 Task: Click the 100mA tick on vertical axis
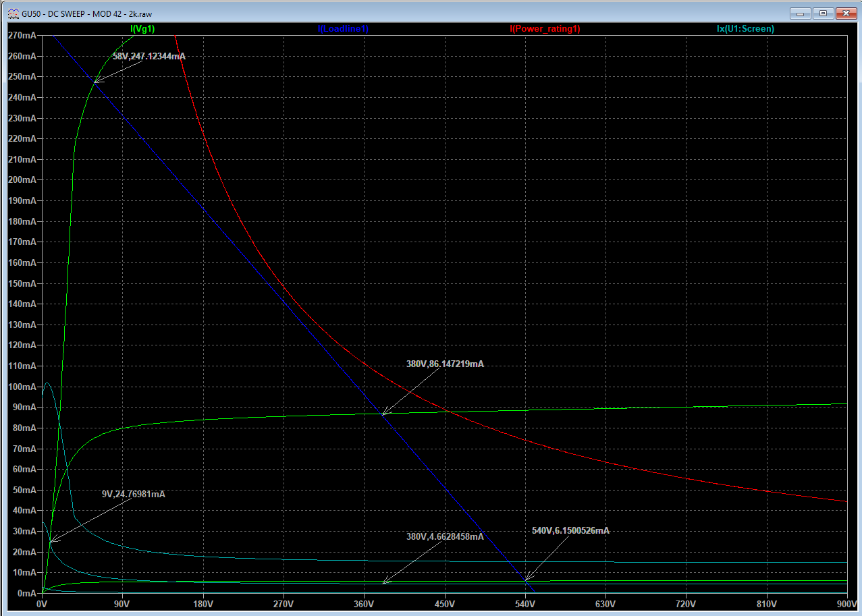tap(22, 387)
